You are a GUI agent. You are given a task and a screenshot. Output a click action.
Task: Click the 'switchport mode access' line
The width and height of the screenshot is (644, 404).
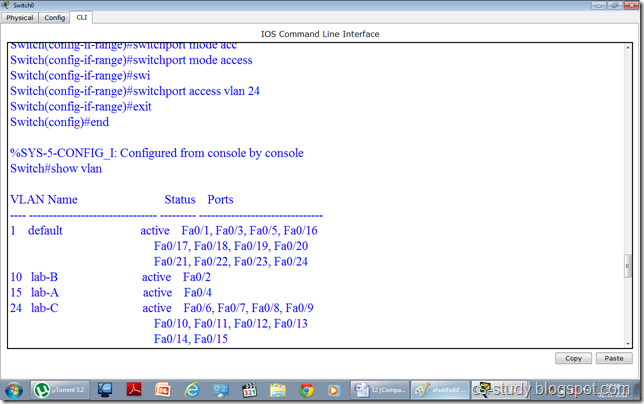click(x=131, y=60)
